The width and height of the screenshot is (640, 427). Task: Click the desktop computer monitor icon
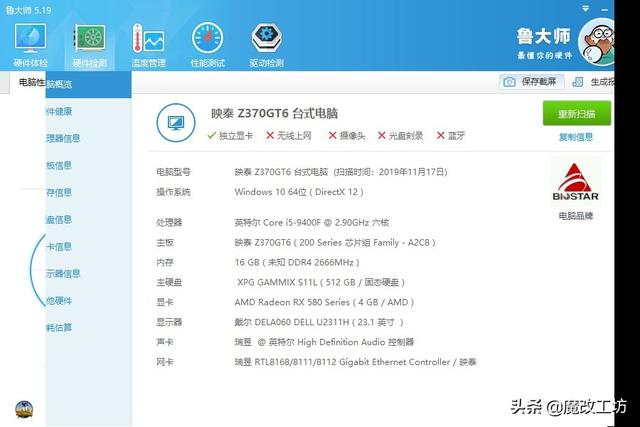[176, 122]
